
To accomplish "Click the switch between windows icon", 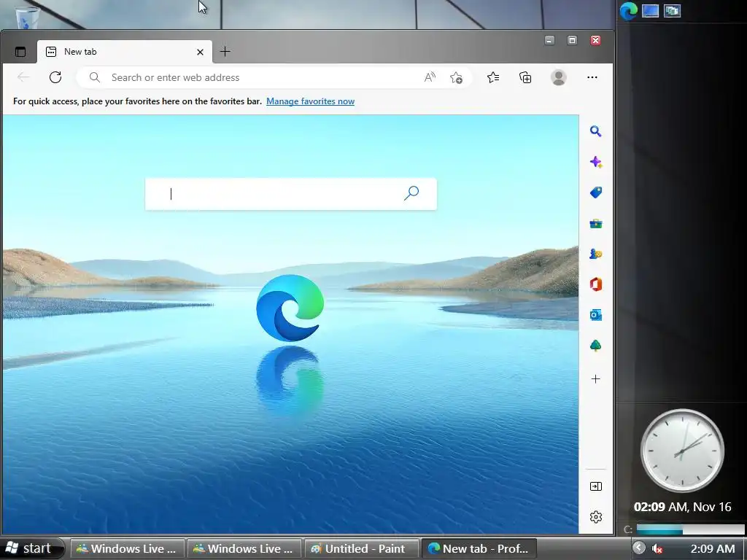I will click(x=672, y=10).
